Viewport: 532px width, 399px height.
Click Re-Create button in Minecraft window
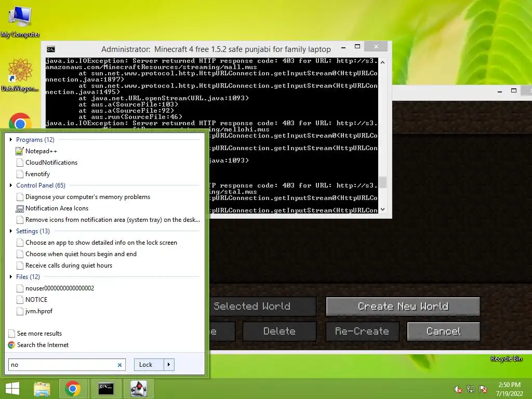(362, 331)
